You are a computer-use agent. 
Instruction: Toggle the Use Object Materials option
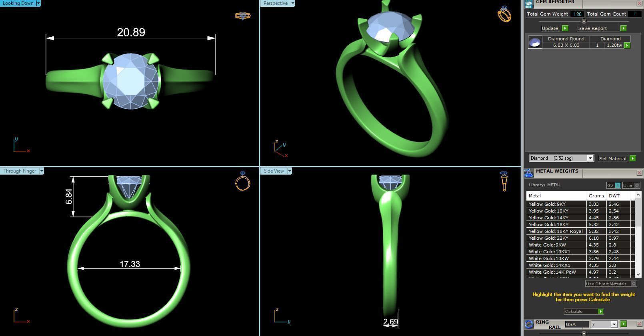click(611, 284)
